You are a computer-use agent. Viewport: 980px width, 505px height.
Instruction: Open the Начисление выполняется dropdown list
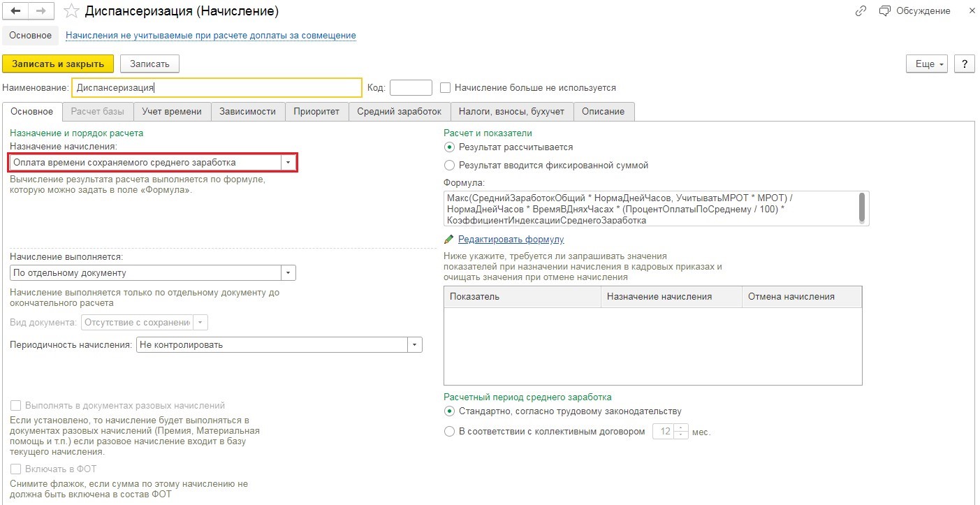point(288,273)
